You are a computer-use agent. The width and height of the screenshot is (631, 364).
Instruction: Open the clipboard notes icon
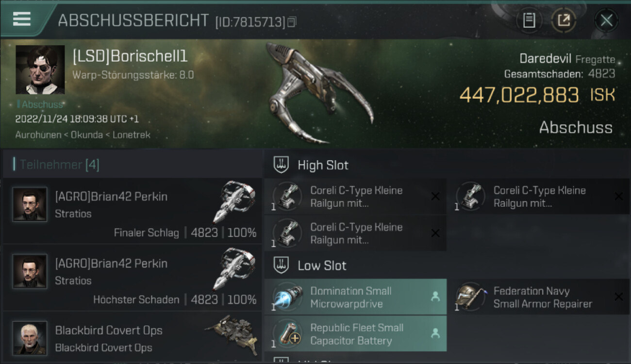point(529,20)
